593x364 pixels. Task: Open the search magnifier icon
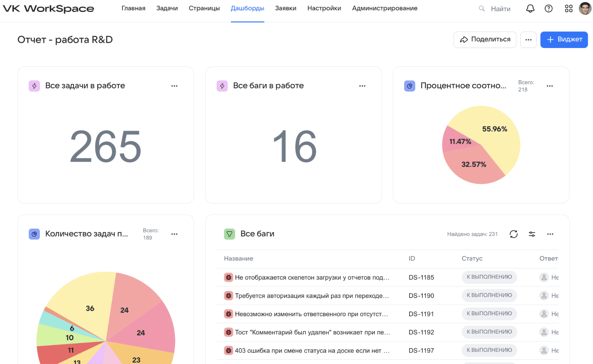[x=482, y=9]
